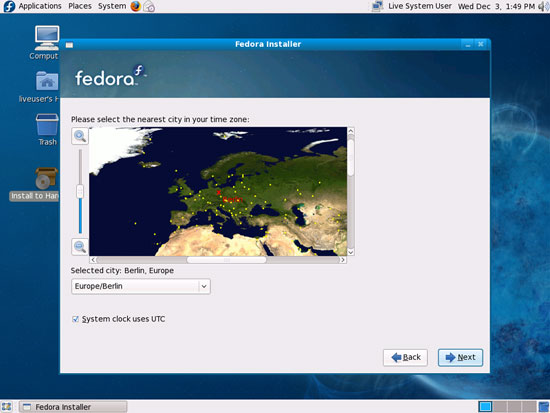Click the map horizontal scrollbar thumb
Screen dimensions: 550x413
coord(227,260)
